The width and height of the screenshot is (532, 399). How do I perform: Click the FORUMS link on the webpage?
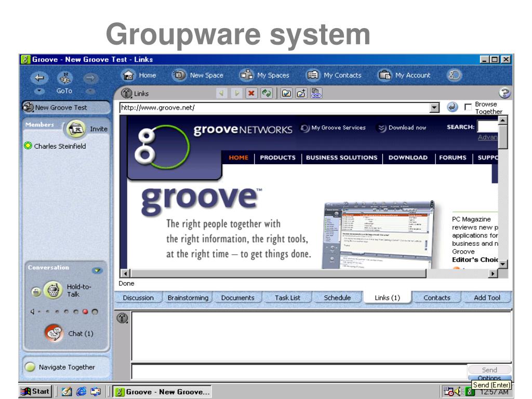(453, 157)
